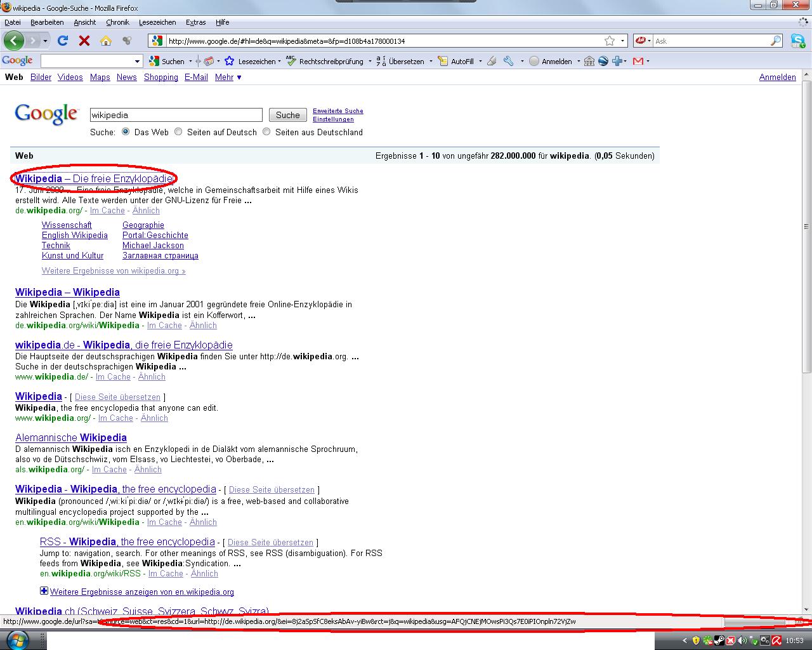812x650 pixels.
Task: Click the Suchen button on Google toolbar
Action: pyautogui.click(x=167, y=61)
